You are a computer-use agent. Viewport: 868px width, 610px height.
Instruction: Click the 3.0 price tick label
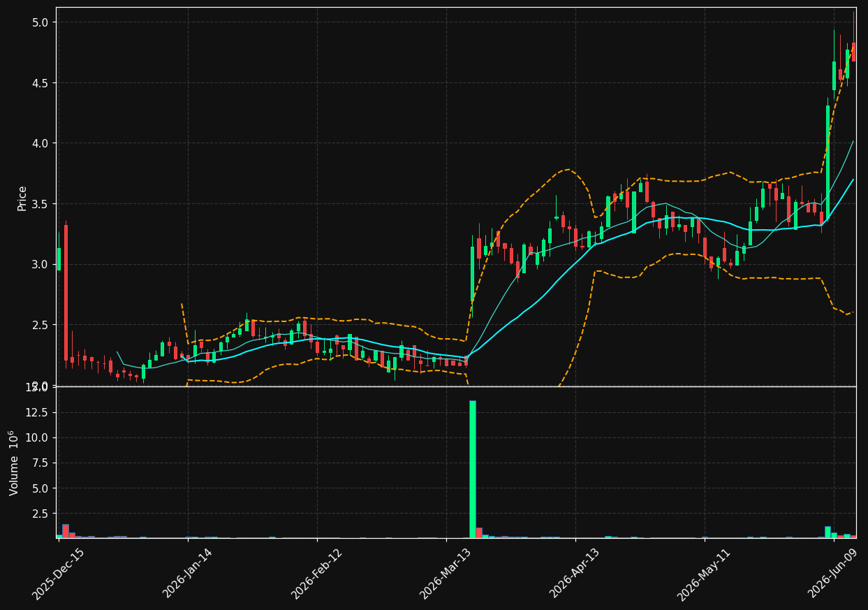point(41,264)
